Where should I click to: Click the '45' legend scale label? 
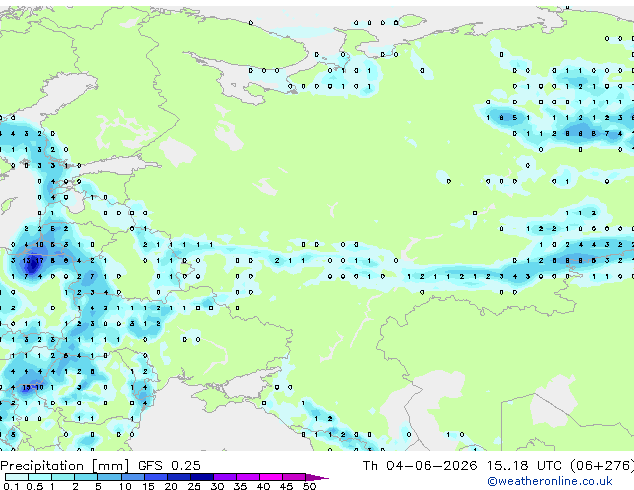pos(287,486)
